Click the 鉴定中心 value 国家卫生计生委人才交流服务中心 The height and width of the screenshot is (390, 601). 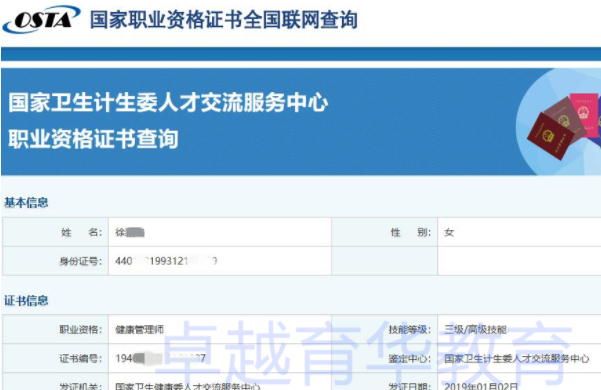point(517,359)
